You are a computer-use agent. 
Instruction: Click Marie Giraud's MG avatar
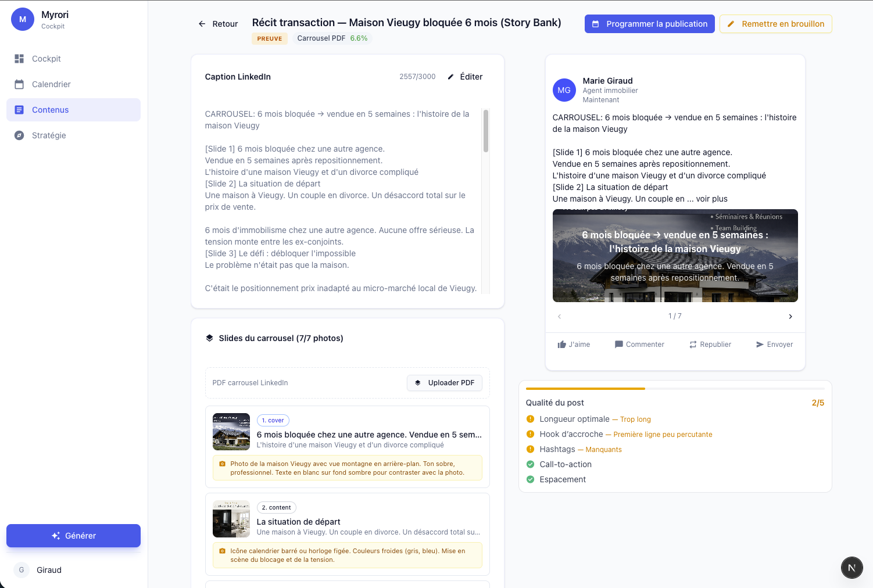(564, 90)
